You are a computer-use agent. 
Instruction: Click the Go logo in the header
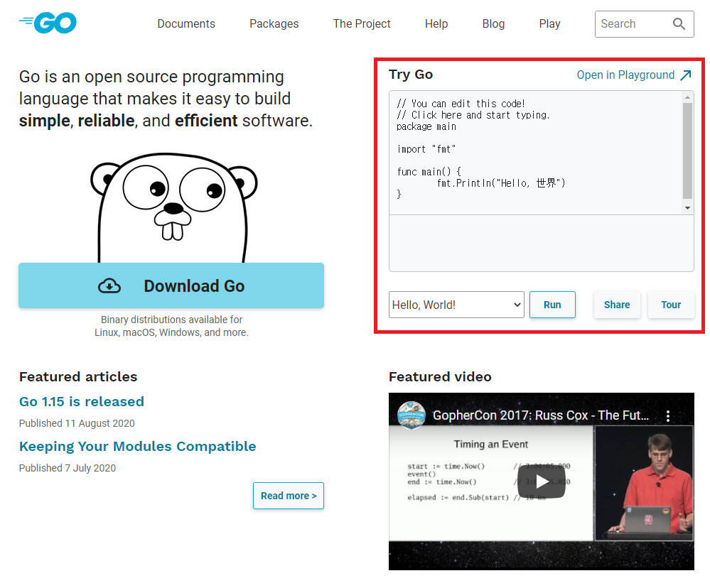[48, 23]
